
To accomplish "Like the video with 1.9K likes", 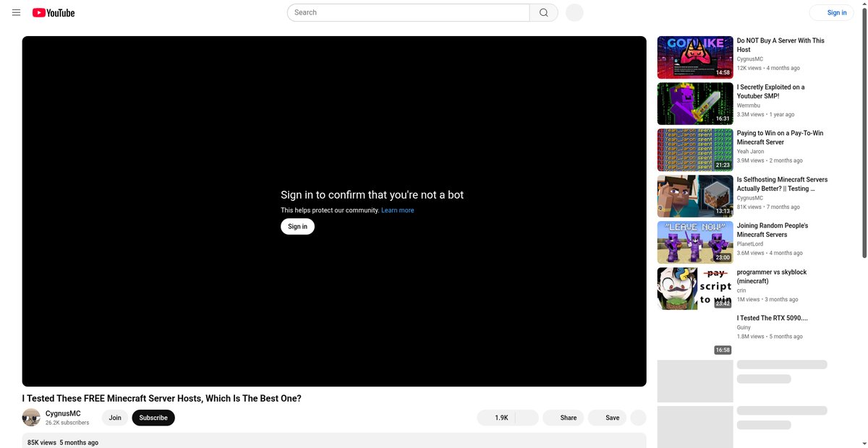I will 496,418.
